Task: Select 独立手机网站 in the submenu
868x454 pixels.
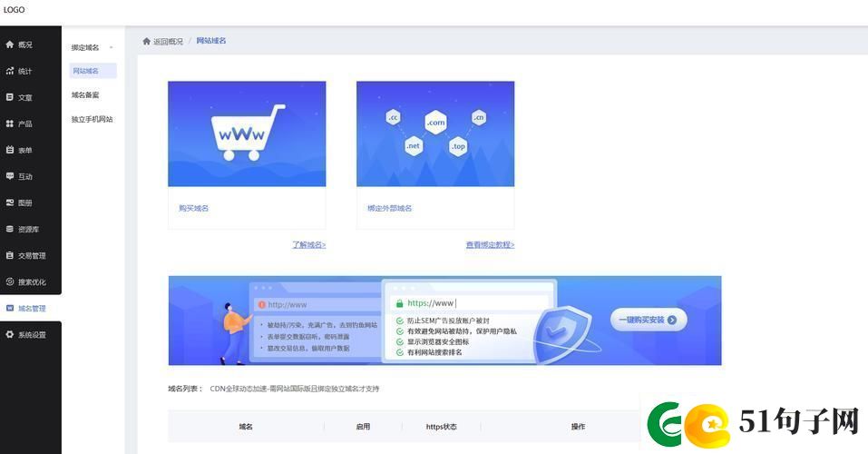Action: point(92,119)
